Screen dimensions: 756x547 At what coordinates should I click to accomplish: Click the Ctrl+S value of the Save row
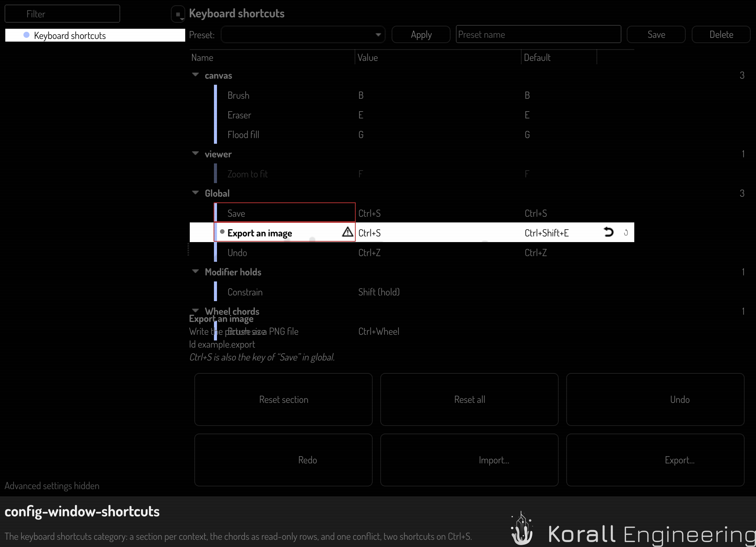click(x=369, y=213)
